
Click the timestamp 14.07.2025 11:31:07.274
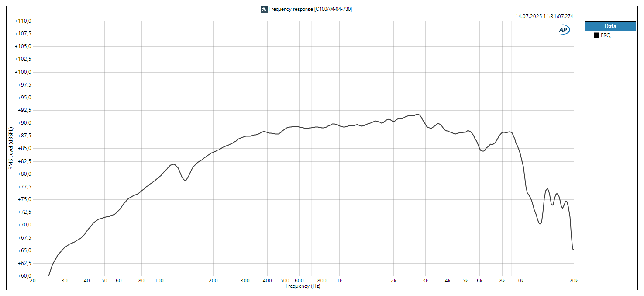pos(544,17)
